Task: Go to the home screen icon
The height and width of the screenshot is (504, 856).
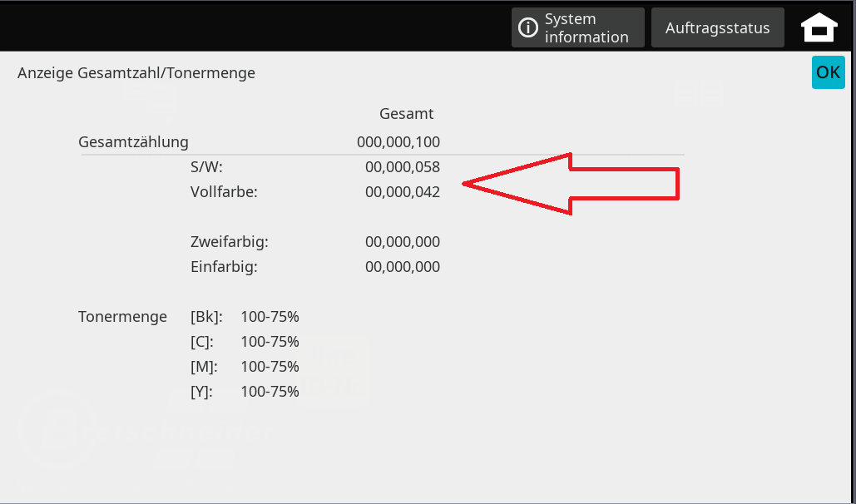Action: click(819, 28)
